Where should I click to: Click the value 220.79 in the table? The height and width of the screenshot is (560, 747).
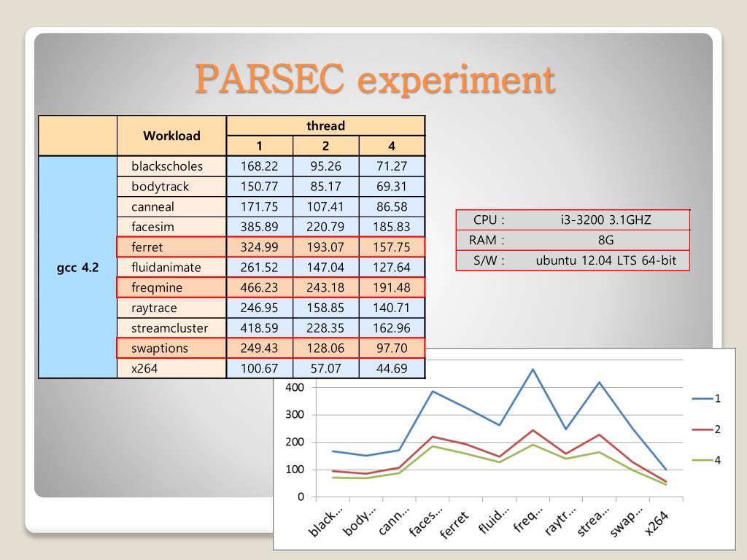pos(325,227)
